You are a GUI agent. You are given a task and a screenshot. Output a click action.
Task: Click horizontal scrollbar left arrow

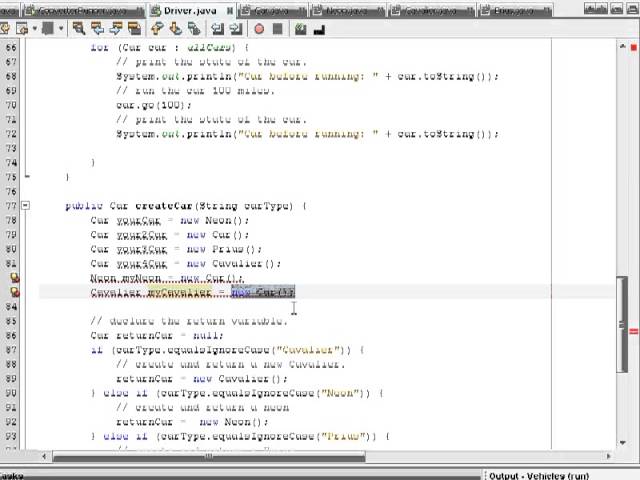[44, 456]
